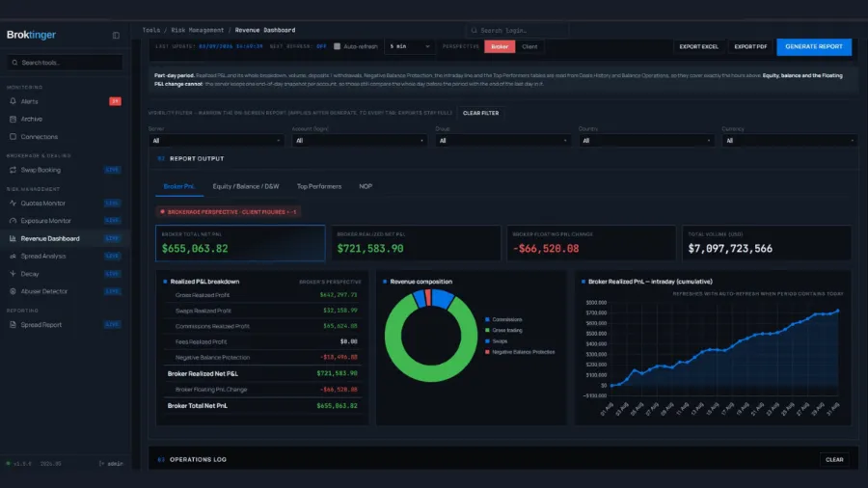Image resolution: width=868 pixels, height=488 pixels.
Task: Click the red Negative Balance Protection swatch
Action: (487, 352)
